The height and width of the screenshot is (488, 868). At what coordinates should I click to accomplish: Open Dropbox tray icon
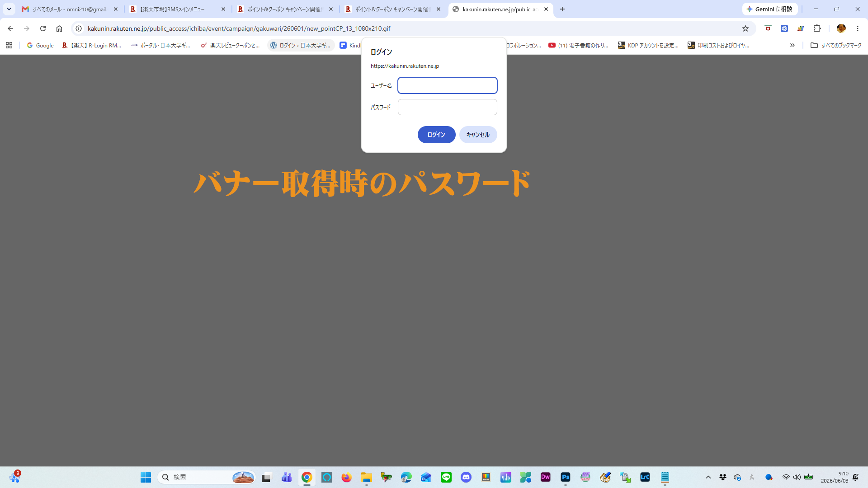point(723,477)
